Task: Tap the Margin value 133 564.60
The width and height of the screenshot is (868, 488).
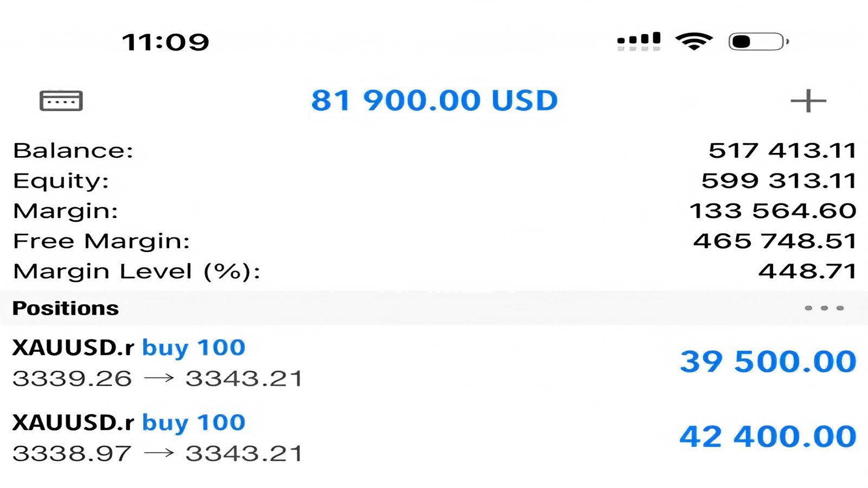Action: click(x=773, y=210)
